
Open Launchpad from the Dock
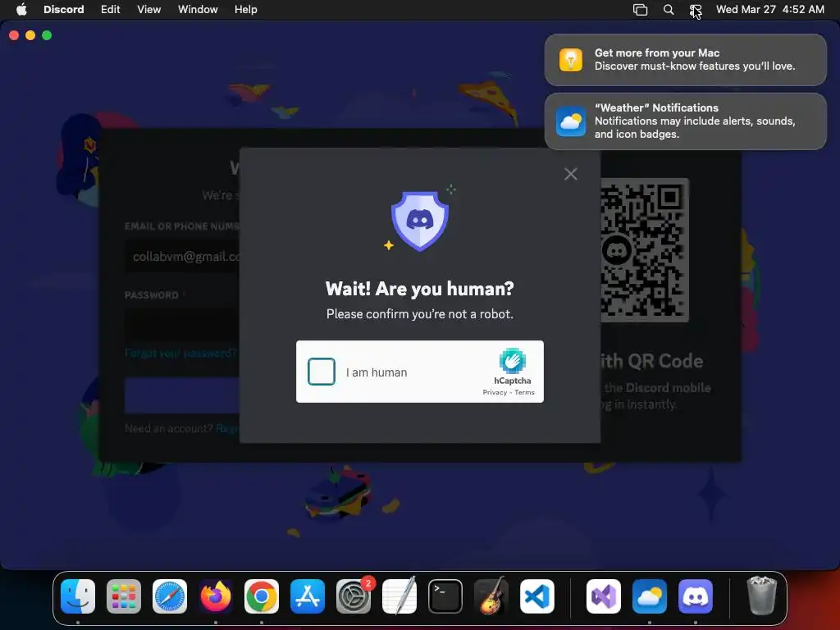tap(124, 596)
